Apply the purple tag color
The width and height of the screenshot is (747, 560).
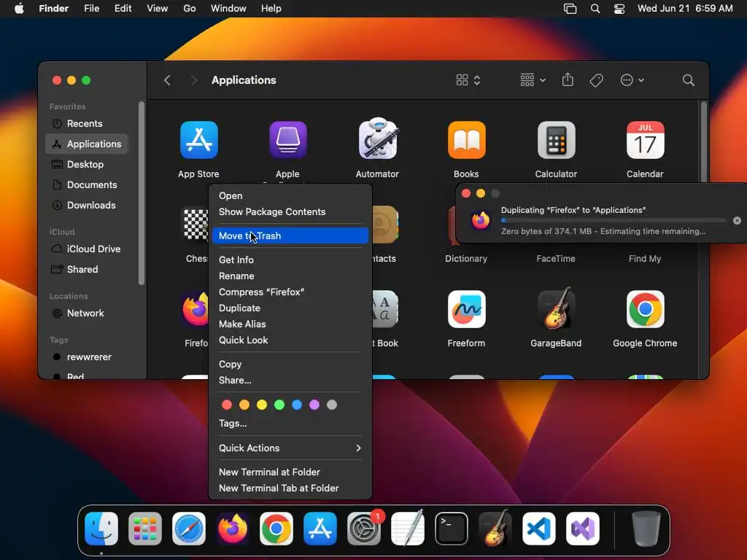coord(314,405)
